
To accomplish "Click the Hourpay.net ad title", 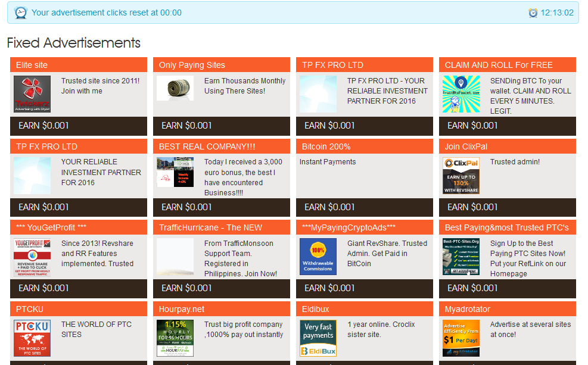I will pyautogui.click(x=182, y=309).
